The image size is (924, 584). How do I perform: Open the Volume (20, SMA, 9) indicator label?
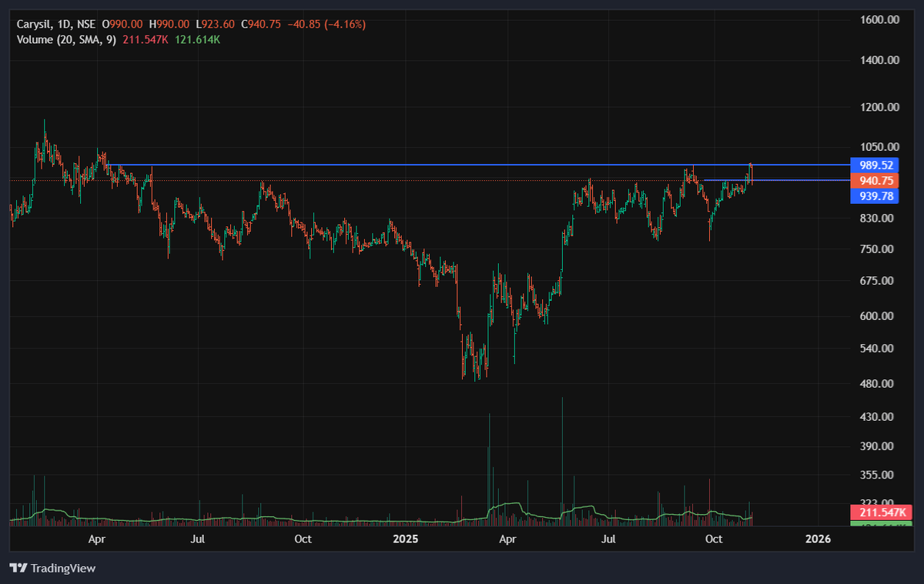tap(67, 39)
